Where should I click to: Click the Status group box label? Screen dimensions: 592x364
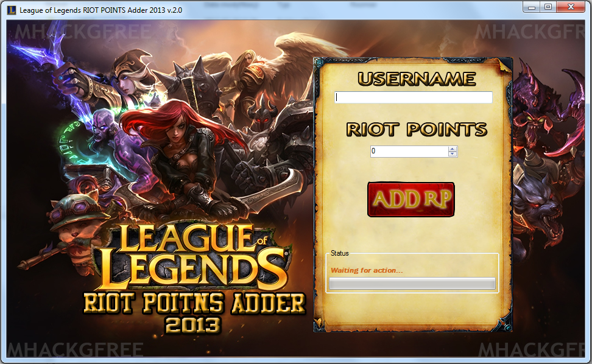339,253
